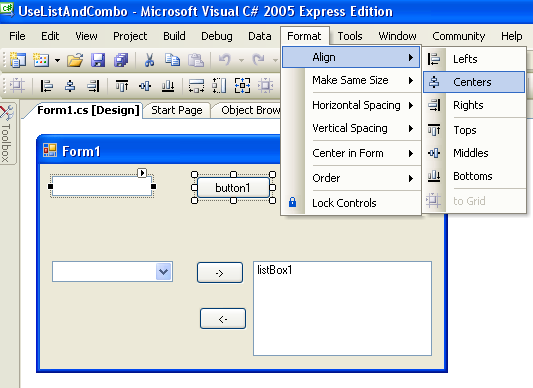Close the open Format menu
Image resolution: width=533 pixels, height=388 pixels.
click(304, 36)
